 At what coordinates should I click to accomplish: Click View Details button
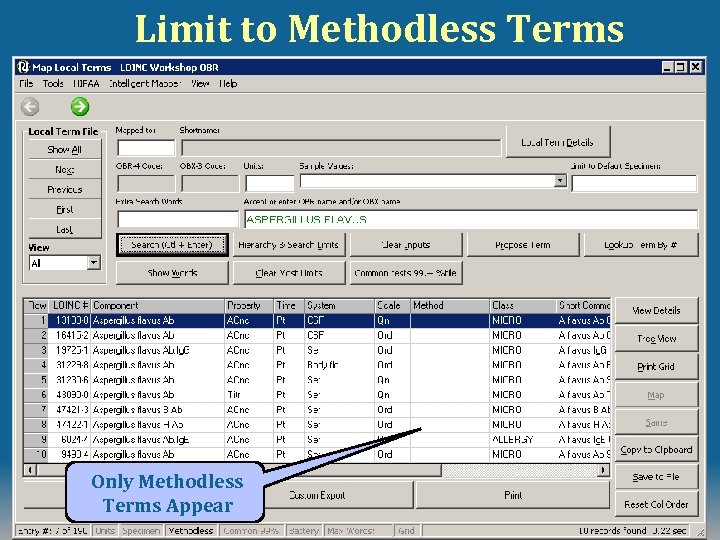click(x=656, y=310)
